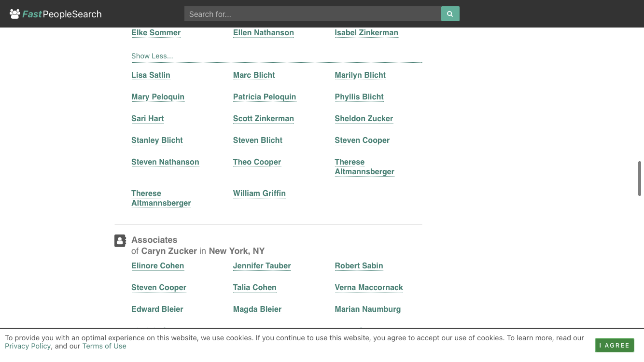This screenshot has width=644, height=362.
Task: Go to Stanley Blicht page
Action: click(x=157, y=140)
